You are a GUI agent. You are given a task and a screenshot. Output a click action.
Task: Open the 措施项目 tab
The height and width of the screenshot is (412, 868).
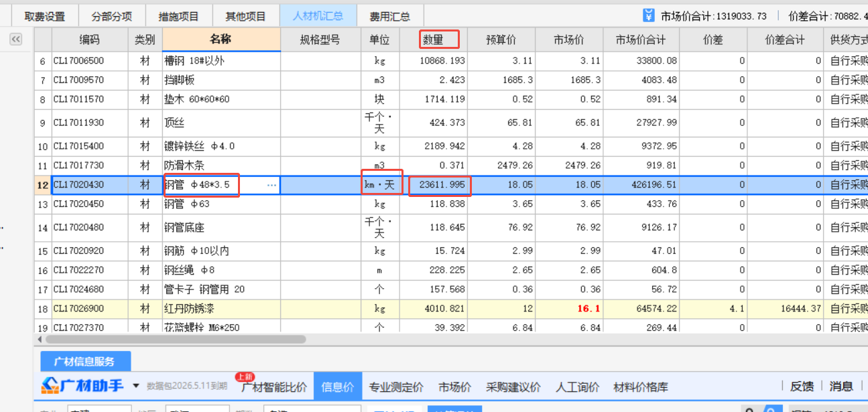tap(178, 15)
